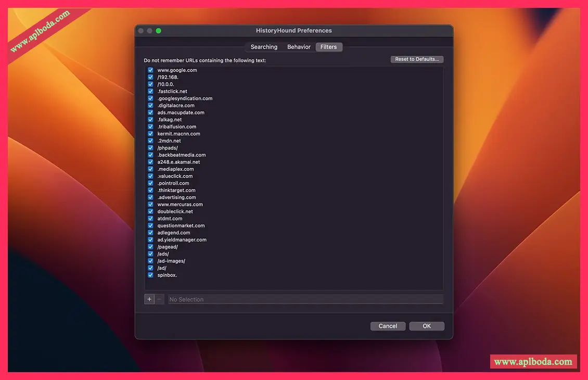588x380 pixels.
Task: Click the green zoom window button
Action: coord(158,31)
